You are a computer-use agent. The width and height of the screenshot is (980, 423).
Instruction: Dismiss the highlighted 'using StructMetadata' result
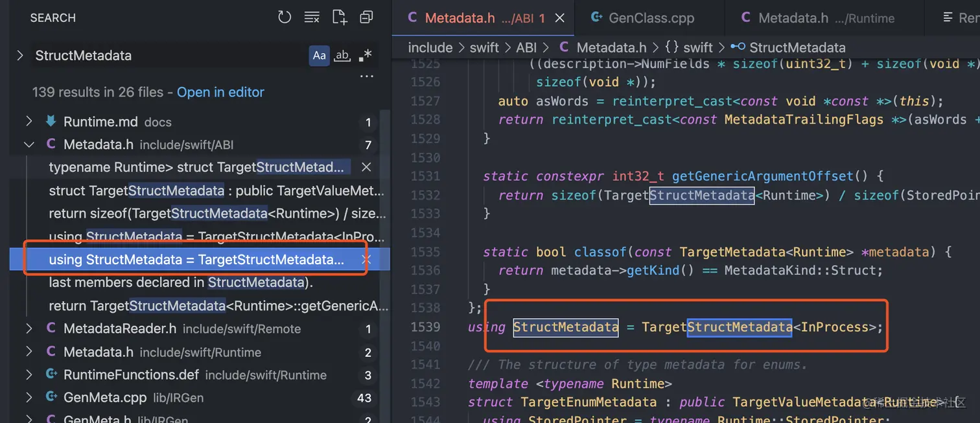[x=366, y=260]
